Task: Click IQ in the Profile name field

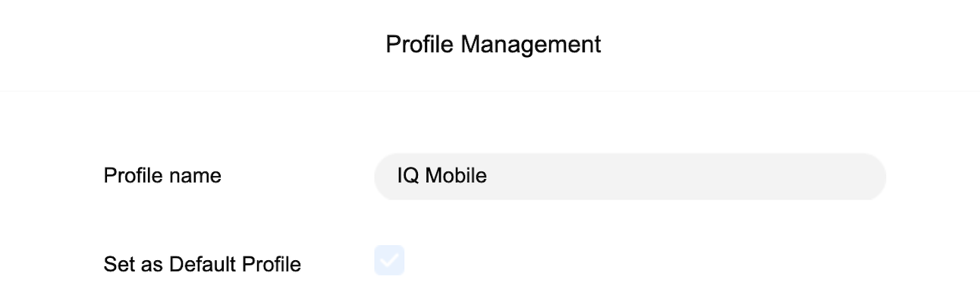Action: pyautogui.click(x=407, y=177)
